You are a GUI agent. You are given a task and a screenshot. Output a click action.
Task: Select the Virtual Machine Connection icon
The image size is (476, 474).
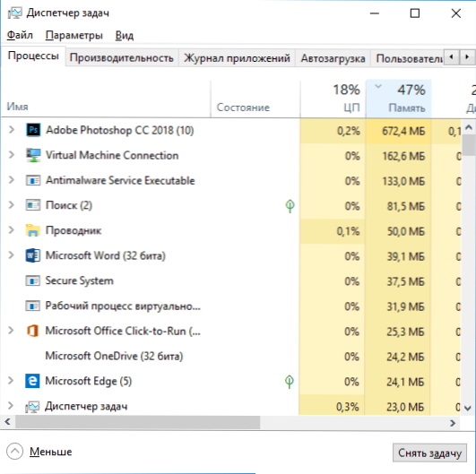click(33, 155)
